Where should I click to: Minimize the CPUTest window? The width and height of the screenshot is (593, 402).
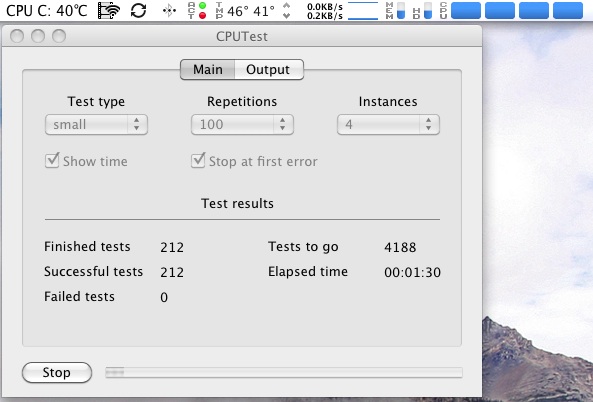(x=38, y=36)
